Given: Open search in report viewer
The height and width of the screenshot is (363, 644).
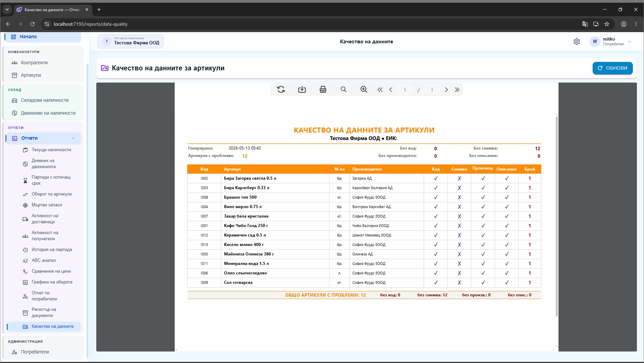Looking at the screenshot, I should click(344, 90).
